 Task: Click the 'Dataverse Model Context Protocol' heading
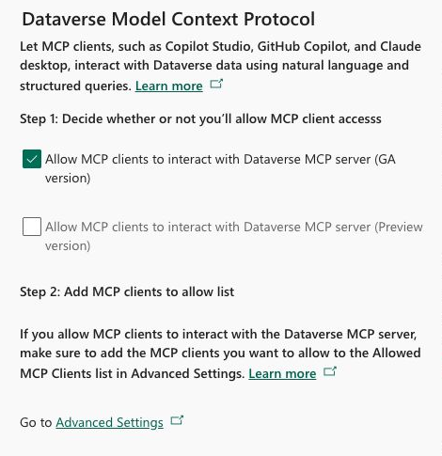click(x=168, y=19)
